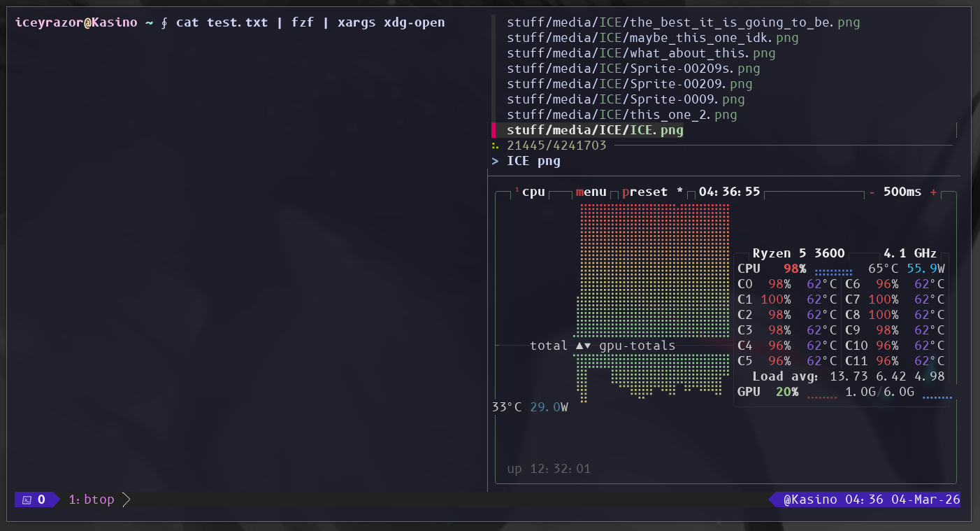Screen dimensions: 980x531
Task: Click the 4.1 GHz frequency value
Action: [x=910, y=253]
